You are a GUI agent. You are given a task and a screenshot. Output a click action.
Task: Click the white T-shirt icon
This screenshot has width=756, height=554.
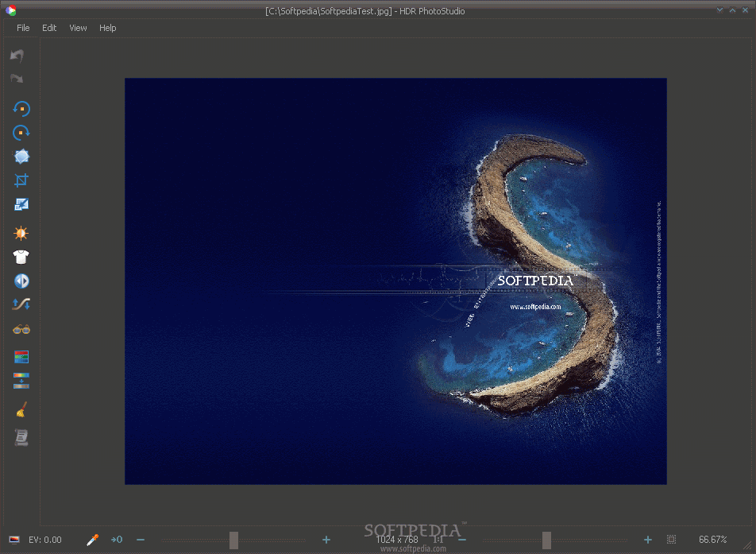point(21,257)
